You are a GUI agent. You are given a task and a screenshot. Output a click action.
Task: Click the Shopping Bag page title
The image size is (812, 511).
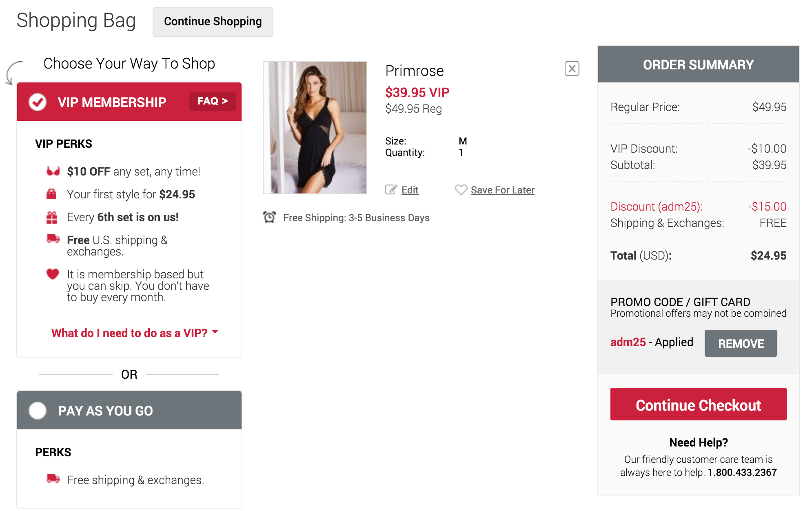click(77, 20)
